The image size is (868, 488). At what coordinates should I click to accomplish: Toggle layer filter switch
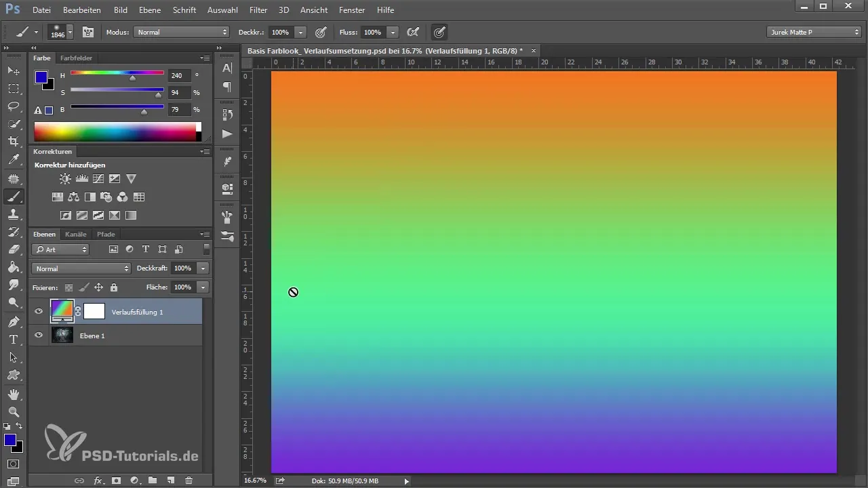pyautogui.click(x=206, y=249)
